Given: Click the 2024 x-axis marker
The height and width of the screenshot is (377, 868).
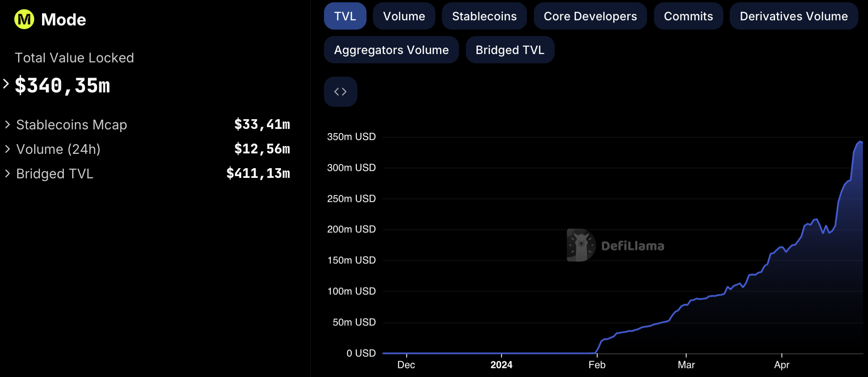Looking at the screenshot, I should (501, 365).
